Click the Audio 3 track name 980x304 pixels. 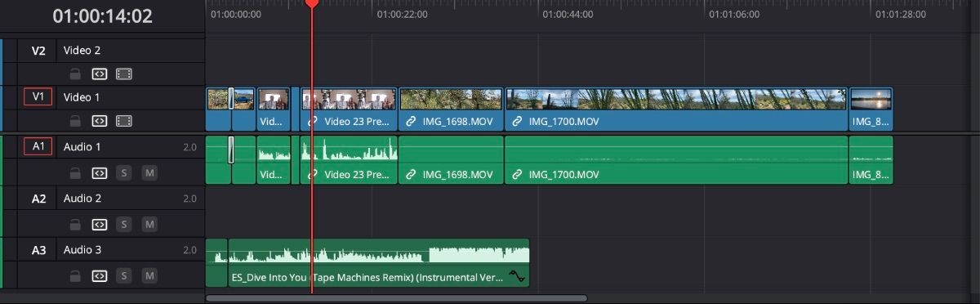pyautogui.click(x=82, y=250)
